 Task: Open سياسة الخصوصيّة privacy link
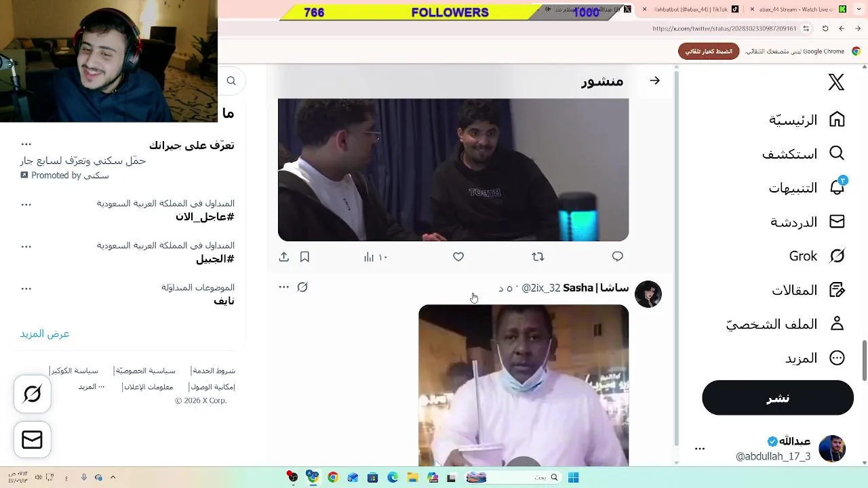145,371
